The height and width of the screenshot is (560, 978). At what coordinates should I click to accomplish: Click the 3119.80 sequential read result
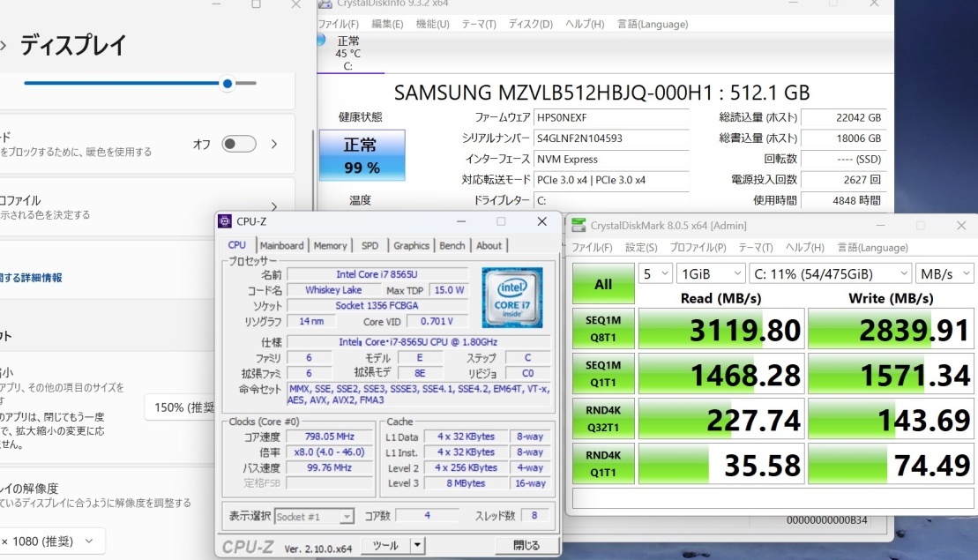pyautogui.click(x=721, y=329)
